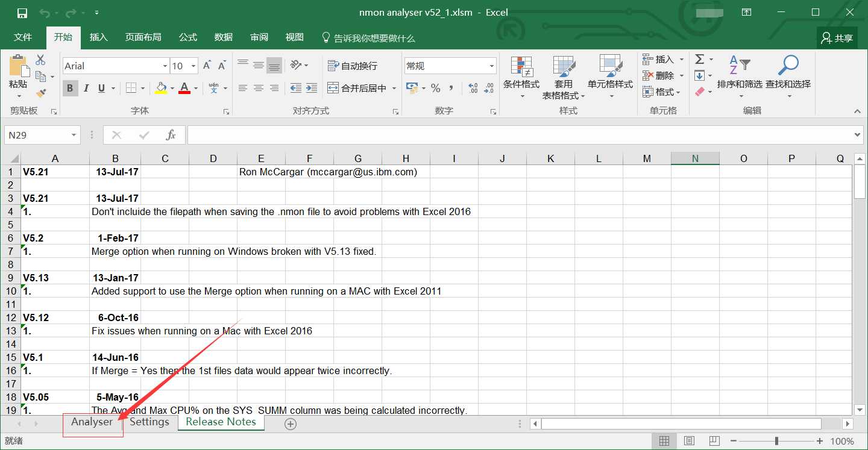
Task: Increase indent in alignment group
Action: 312,88
